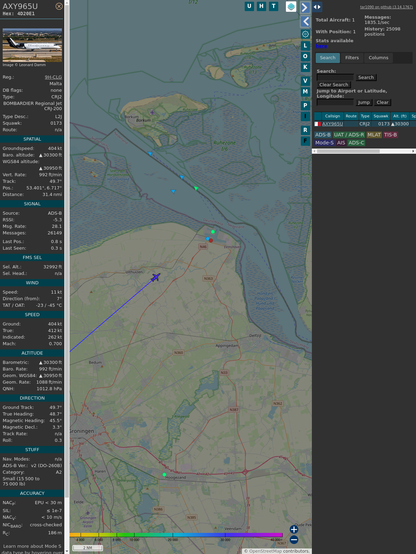Click the R map button
Image resolution: width=416 pixels, height=554 pixels.
(305, 130)
